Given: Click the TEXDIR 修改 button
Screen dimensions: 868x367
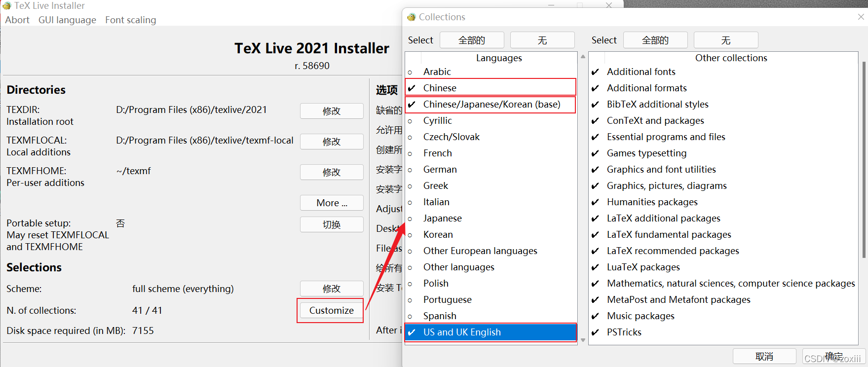Looking at the screenshot, I should click(332, 111).
